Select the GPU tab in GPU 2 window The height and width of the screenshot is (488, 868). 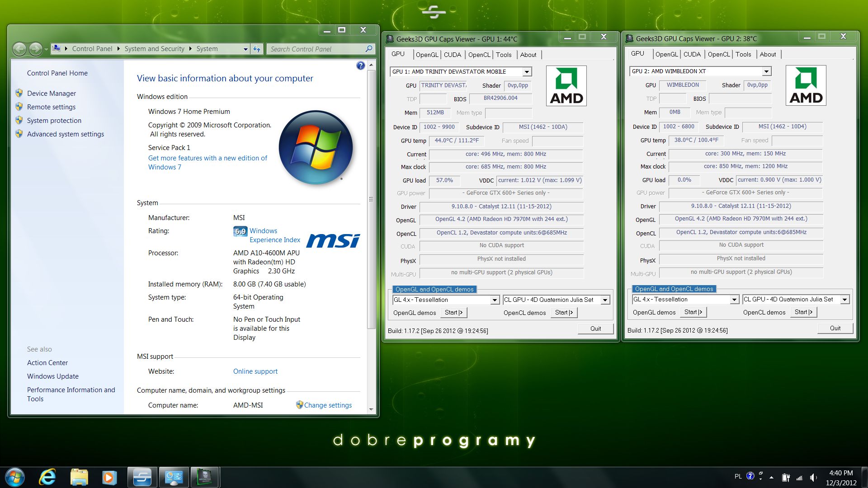[637, 53]
